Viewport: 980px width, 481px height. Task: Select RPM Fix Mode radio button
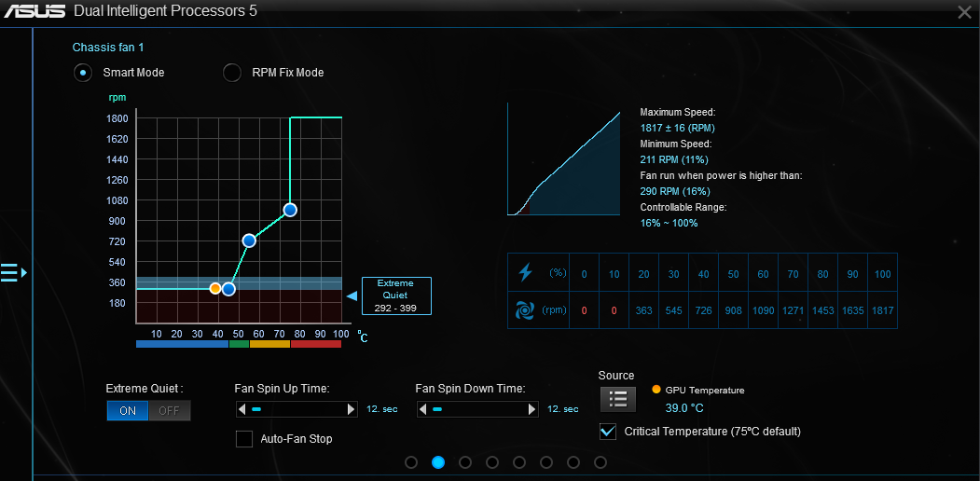(232, 73)
